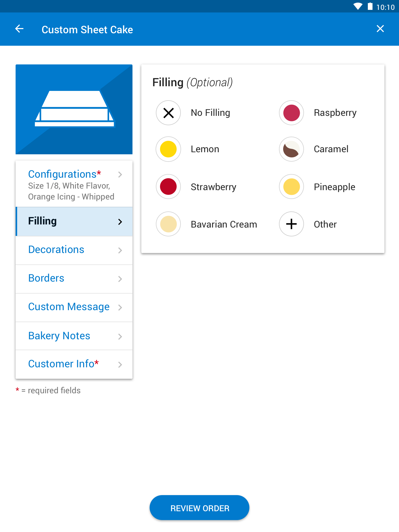The width and height of the screenshot is (399, 532).
Task: Select the Raspberry filling circle
Action: pos(291,113)
